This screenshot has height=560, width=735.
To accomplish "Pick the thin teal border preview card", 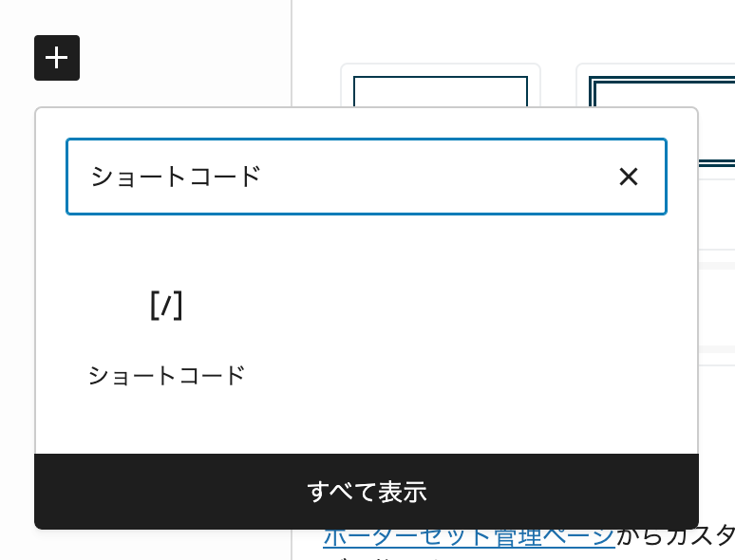I will 440,90.
